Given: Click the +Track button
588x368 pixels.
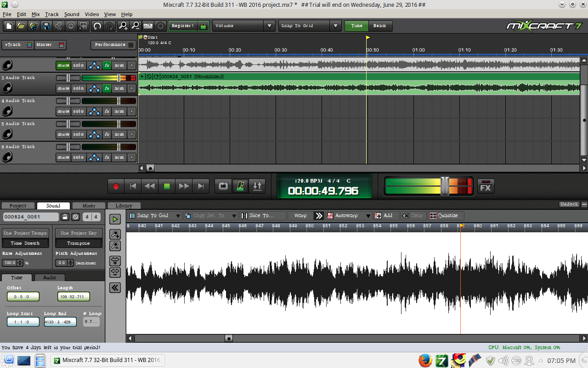Looking at the screenshot, I should click(18, 45).
